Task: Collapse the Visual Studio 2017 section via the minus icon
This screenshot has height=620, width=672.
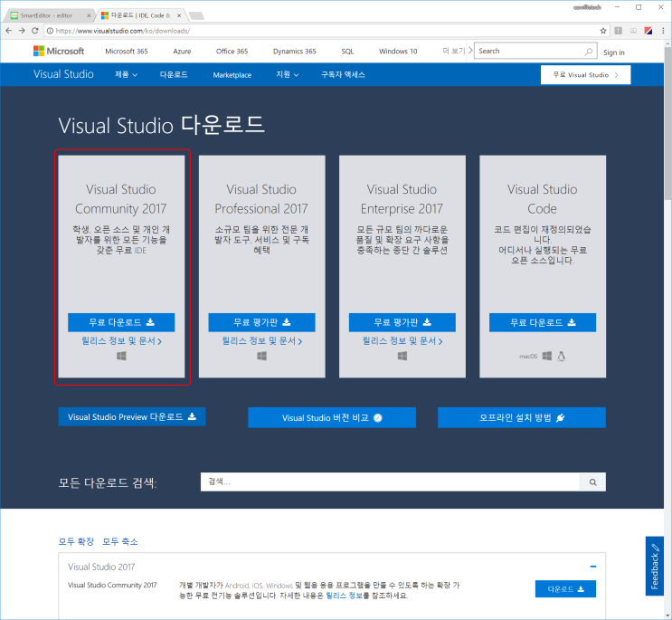Action: click(x=593, y=567)
